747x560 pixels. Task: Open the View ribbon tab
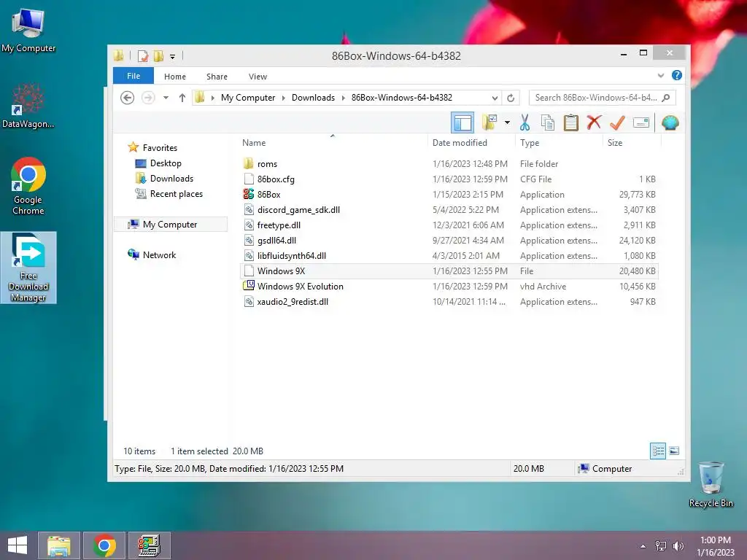click(258, 76)
